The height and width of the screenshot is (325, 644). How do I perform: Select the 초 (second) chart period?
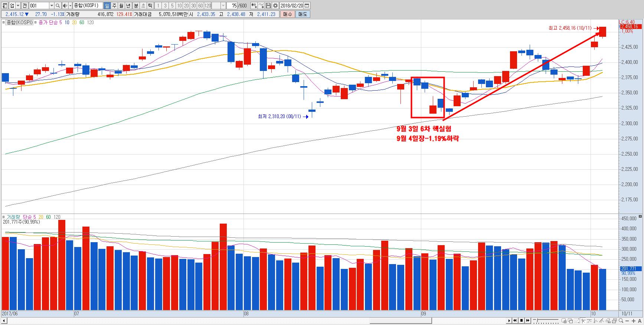(x=143, y=6)
